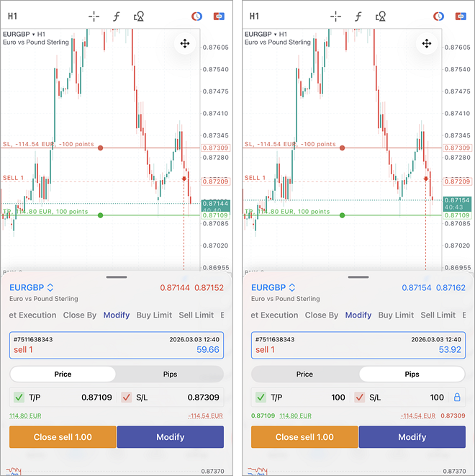Select Market Execution tab, right panel
The image size is (475, 476).
click(x=274, y=315)
